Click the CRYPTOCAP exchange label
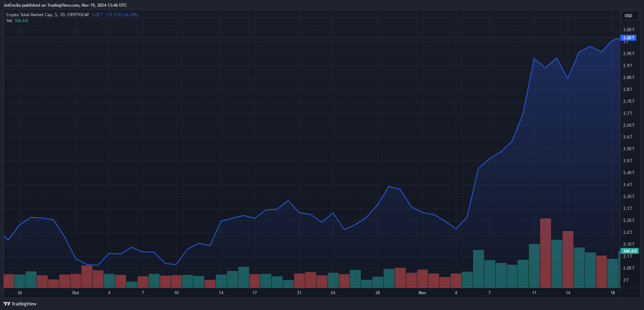This screenshot has height=310, width=644. point(78,15)
